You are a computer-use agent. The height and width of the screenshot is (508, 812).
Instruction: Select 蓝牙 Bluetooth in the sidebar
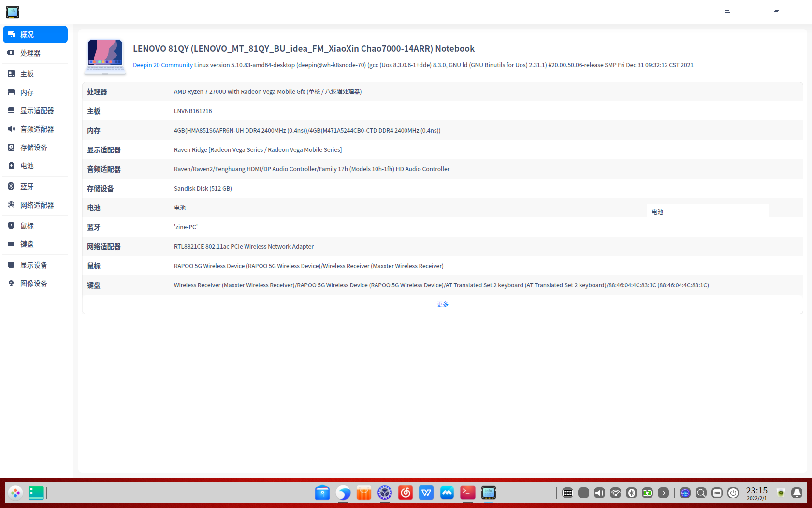[x=35, y=186]
